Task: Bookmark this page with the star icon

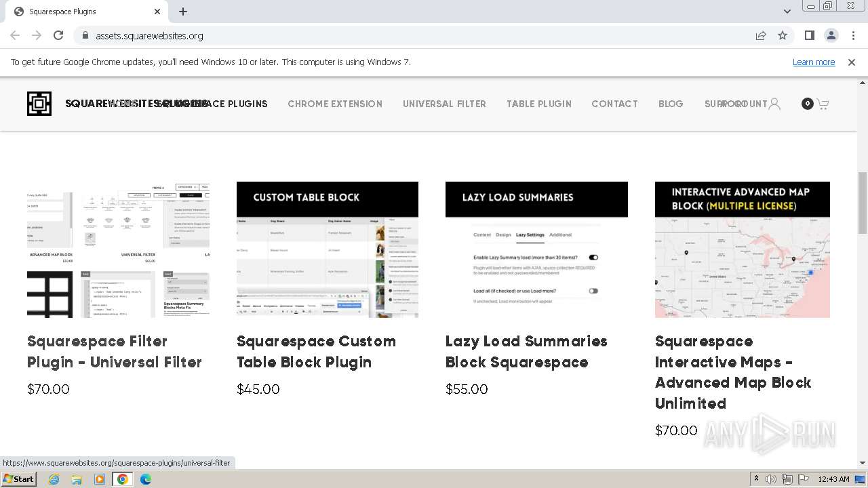Action: click(x=783, y=35)
